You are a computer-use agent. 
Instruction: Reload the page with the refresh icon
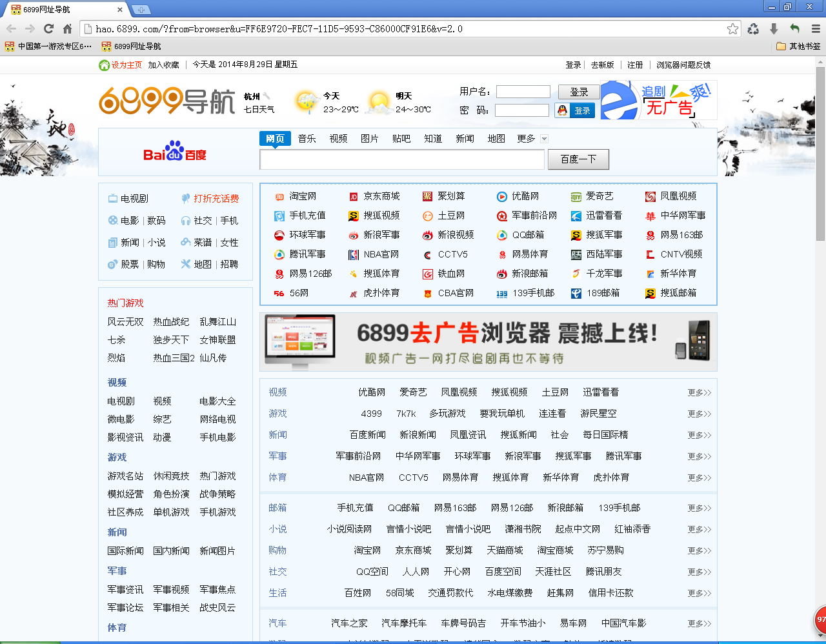[48, 28]
